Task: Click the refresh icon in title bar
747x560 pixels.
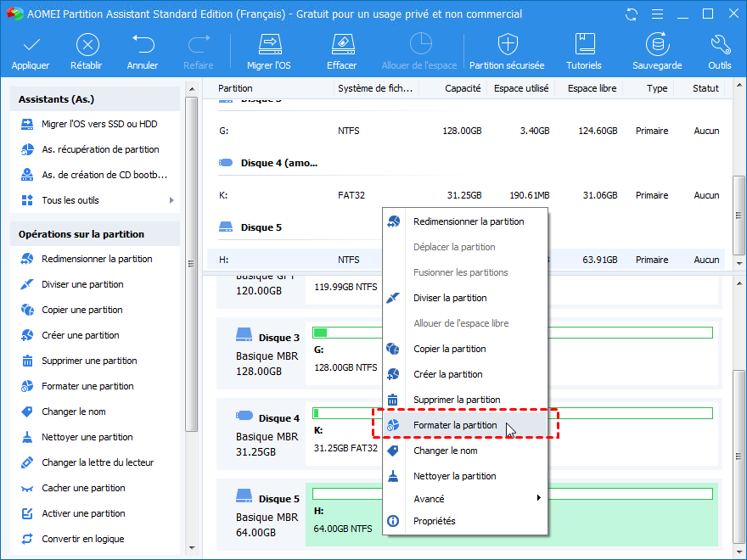Action: click(x=630, y=14)
